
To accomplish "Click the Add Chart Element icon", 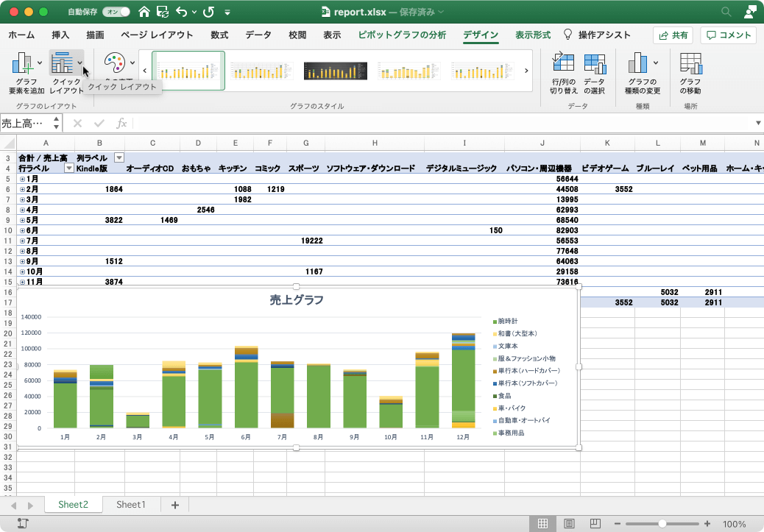I will [22, 63].
